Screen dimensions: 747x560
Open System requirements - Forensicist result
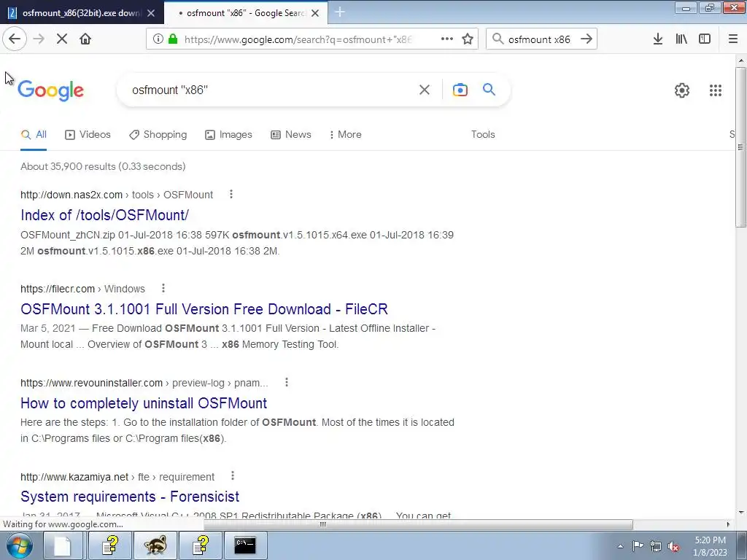click(x=130, y=497)
